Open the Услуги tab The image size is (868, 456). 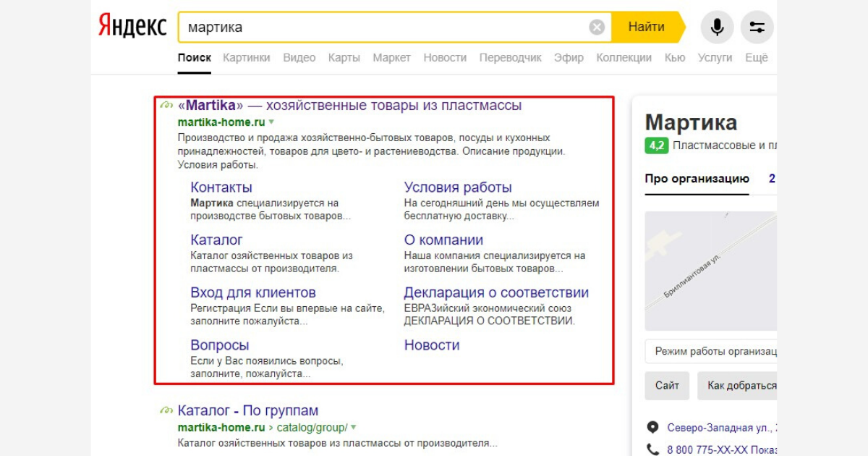coord(715,58)
